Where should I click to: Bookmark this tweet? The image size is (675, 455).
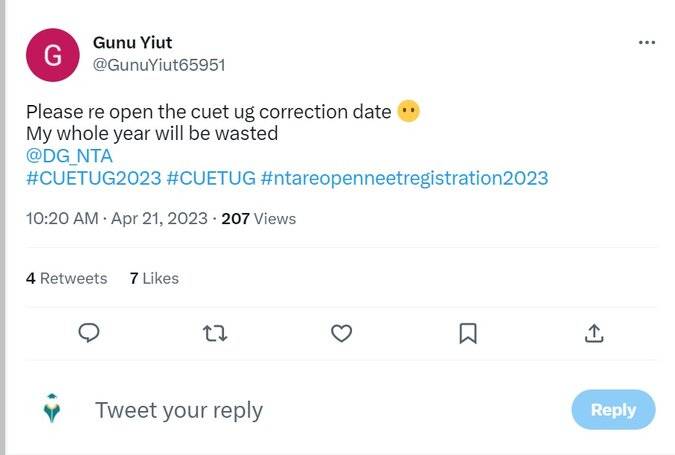click(x=467, y=333)
